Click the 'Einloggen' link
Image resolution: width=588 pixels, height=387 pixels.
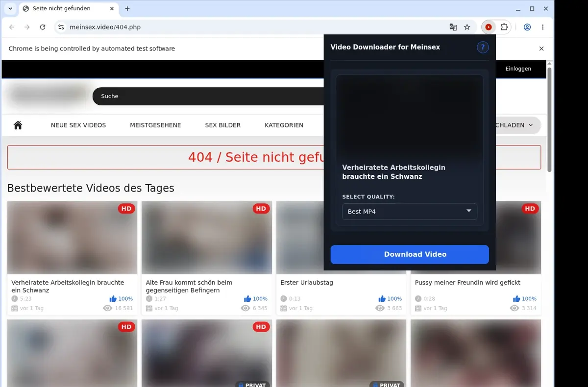click(518, 69)
